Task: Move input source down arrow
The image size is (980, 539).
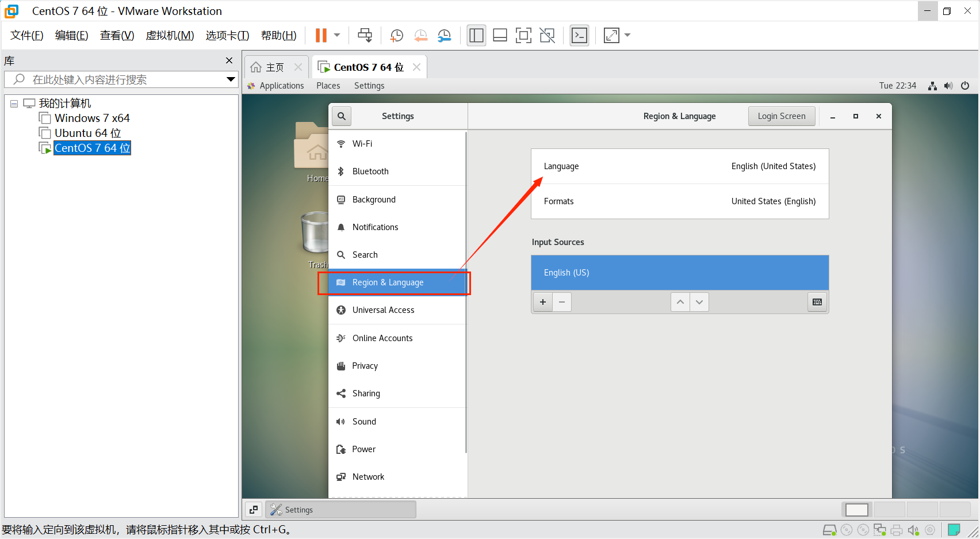Action: tap(699, 302)
